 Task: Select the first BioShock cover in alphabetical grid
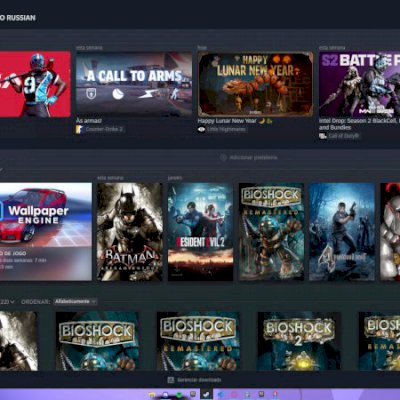97,341
